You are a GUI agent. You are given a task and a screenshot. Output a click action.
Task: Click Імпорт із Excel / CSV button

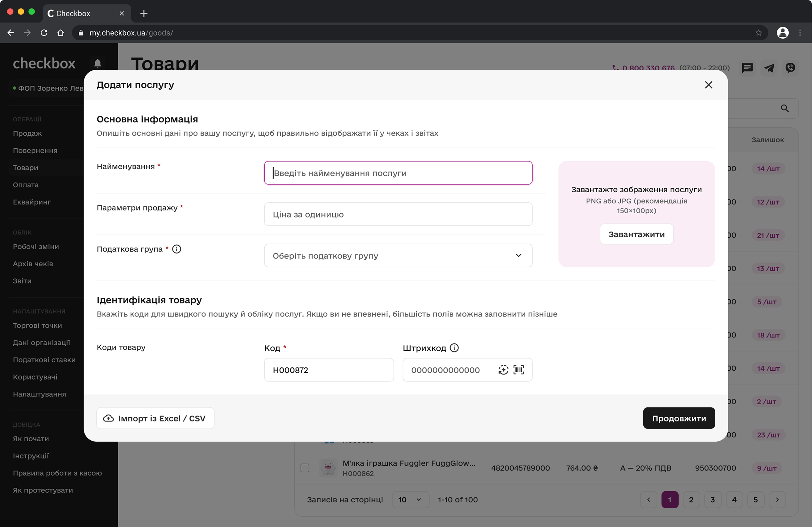(x=155, y=418)
